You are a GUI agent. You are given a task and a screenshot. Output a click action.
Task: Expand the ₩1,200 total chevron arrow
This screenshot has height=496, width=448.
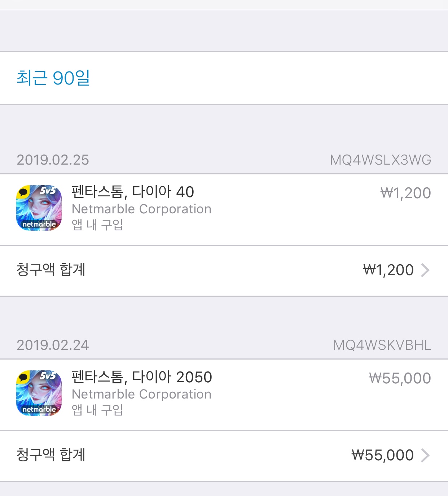click(x=426, y=270)
